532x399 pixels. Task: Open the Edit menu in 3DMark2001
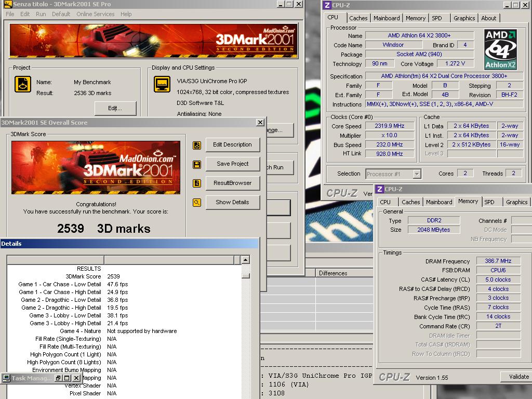tap(25, 14)
